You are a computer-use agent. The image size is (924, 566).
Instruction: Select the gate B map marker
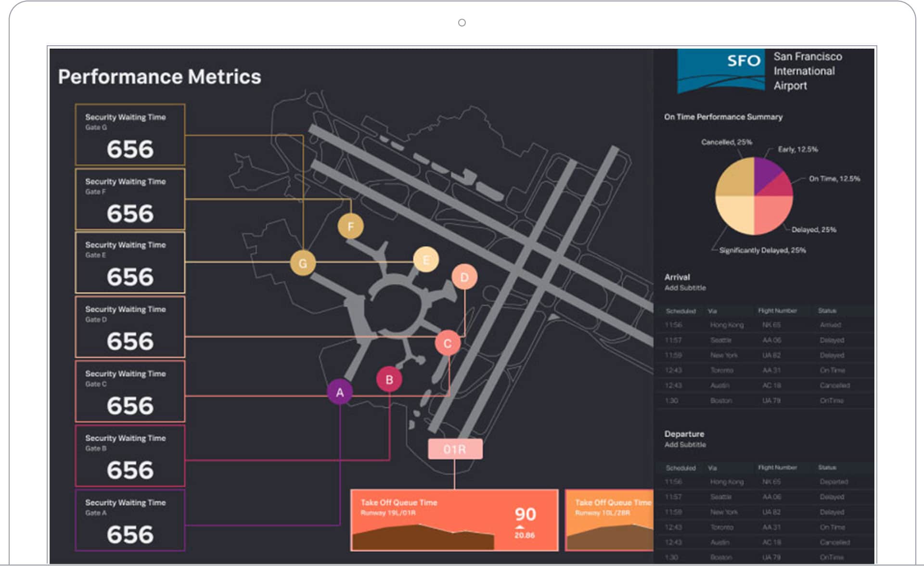coord(389,379)
